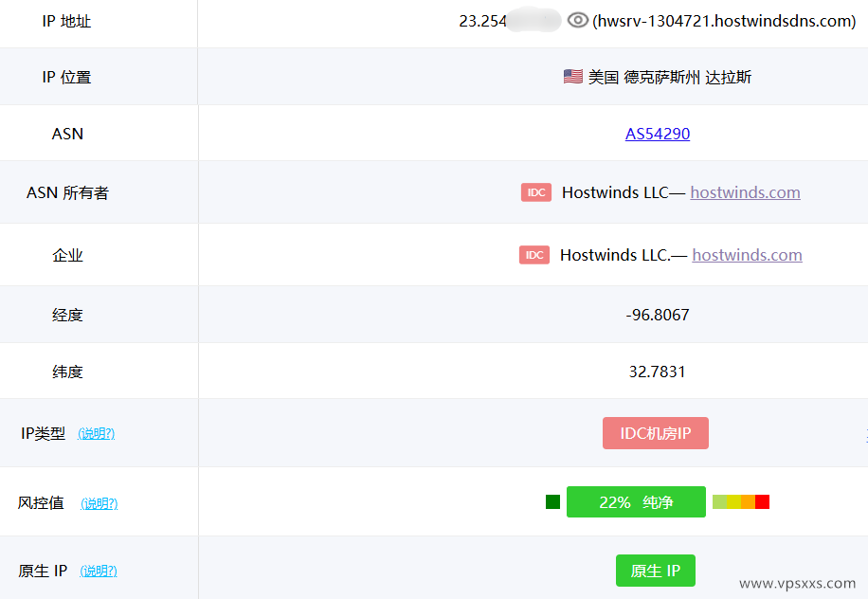Select the 经度 row label
Viewport: 868px width, 599px height.
[68, 313]
